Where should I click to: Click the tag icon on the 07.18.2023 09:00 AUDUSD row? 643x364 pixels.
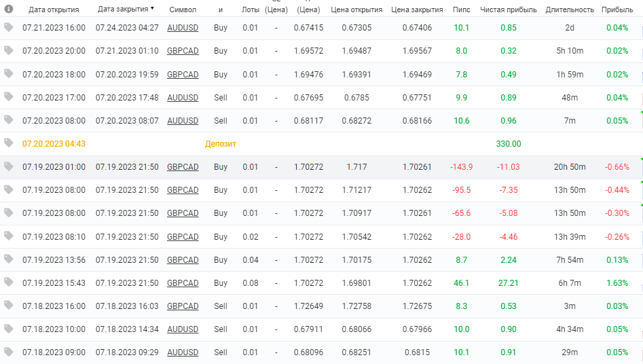9,352
